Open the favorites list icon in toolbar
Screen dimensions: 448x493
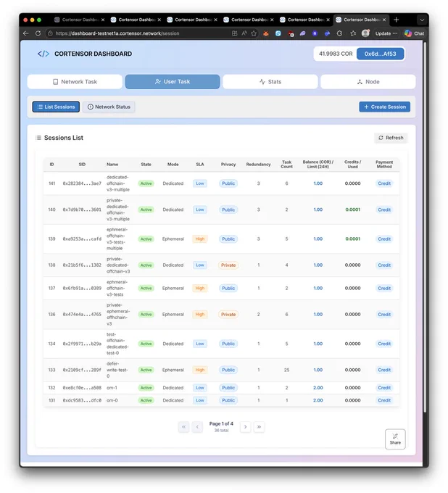pyautogui.click(x=353, y=33)
